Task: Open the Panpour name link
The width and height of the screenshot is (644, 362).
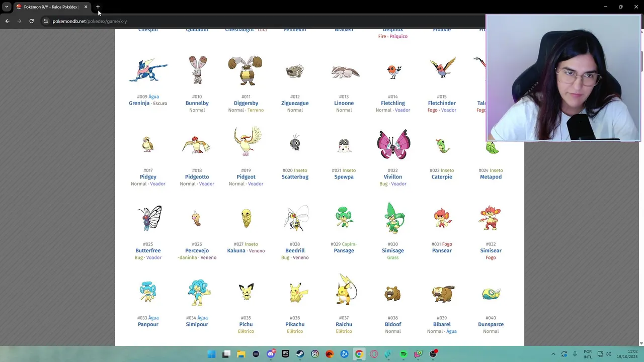Action: [x=148, y=324]
